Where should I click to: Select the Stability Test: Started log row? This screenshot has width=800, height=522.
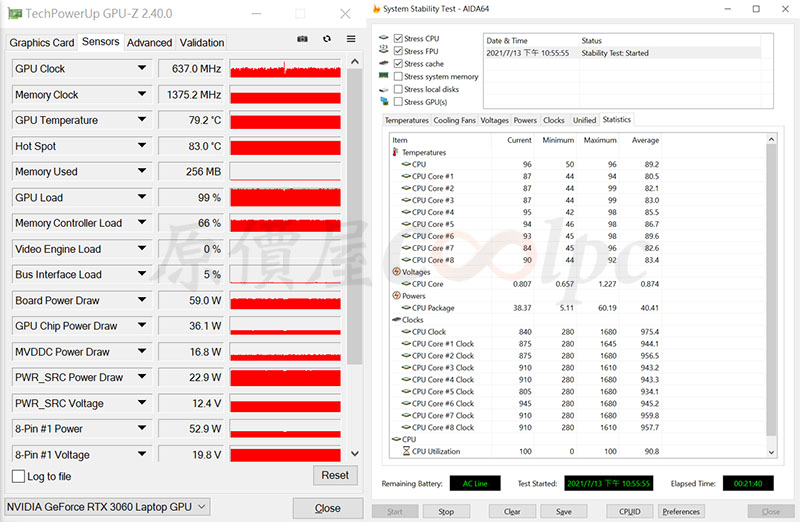[622, 53]
